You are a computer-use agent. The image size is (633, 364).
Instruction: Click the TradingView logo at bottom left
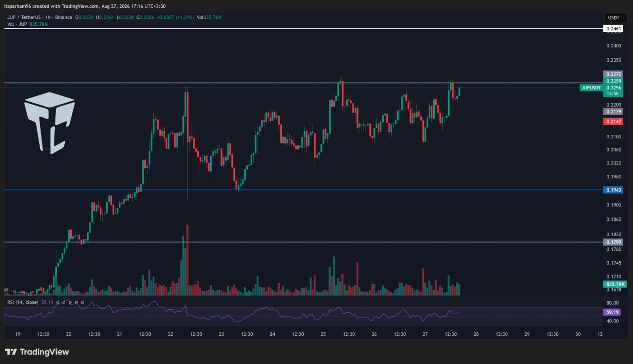(37, 352)
